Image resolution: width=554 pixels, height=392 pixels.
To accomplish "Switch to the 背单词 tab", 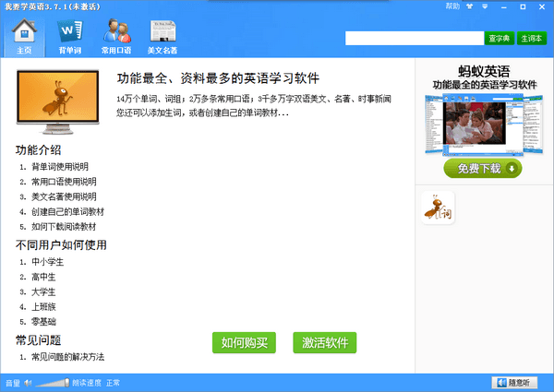I will point(70,37).
